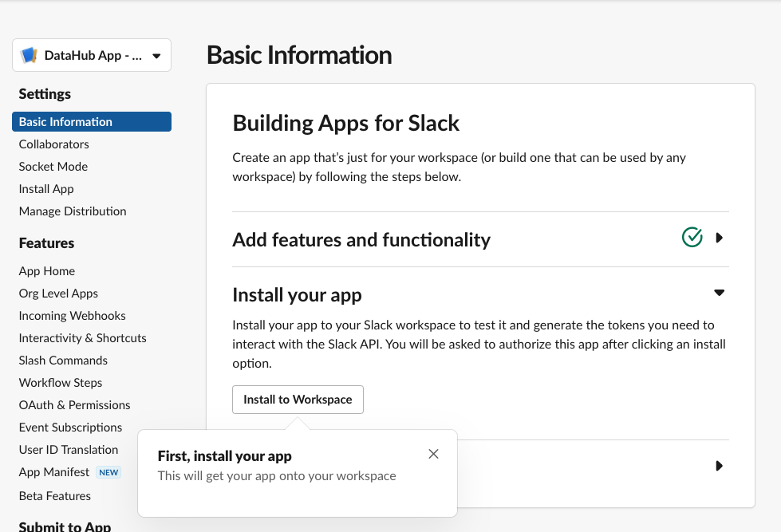Open the app selector dropdown arrow

(156, 56)
